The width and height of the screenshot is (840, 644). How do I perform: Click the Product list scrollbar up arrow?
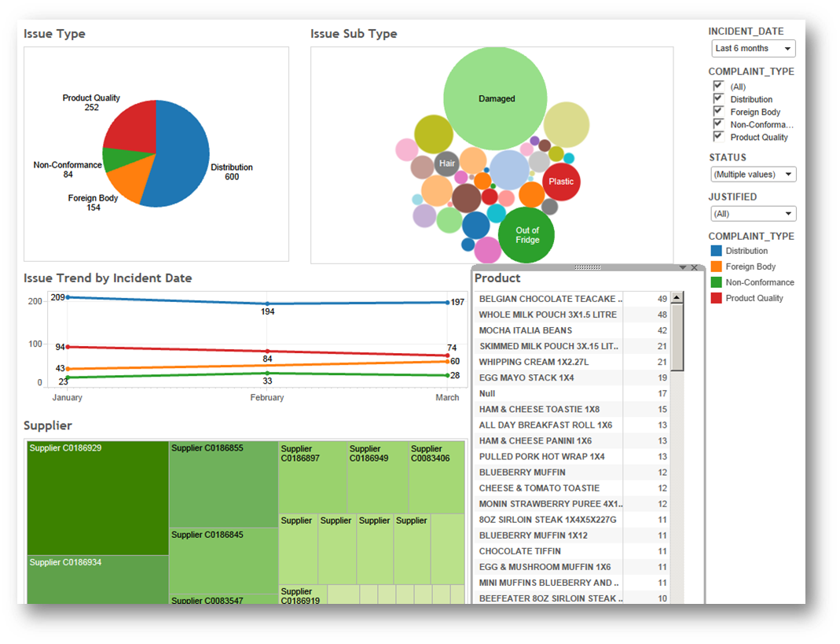tap(676, 298)
